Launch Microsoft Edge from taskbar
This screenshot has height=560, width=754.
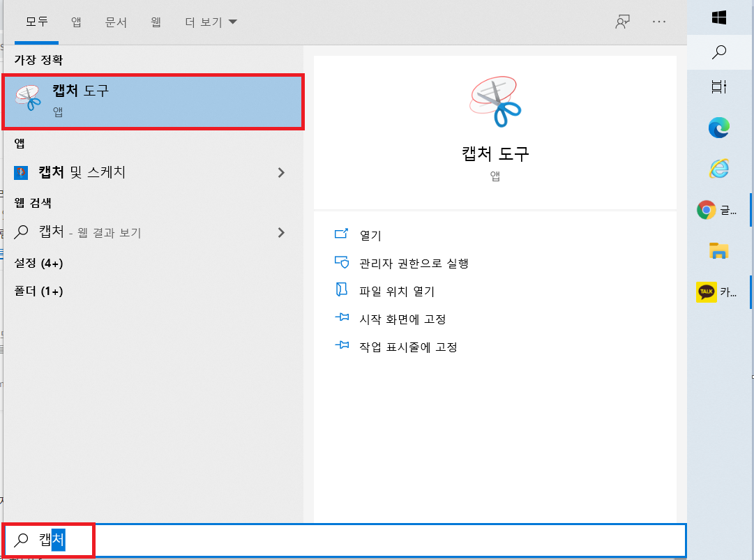click(719, 128)
